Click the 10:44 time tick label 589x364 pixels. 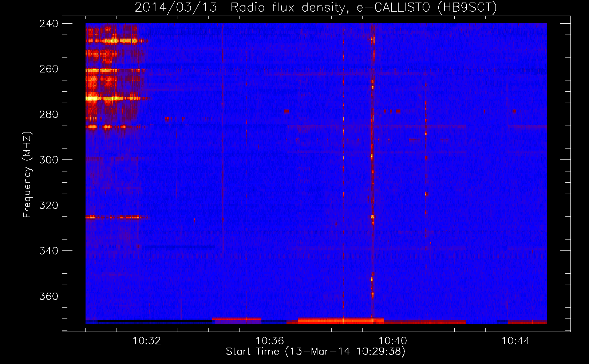pos(516,341)
